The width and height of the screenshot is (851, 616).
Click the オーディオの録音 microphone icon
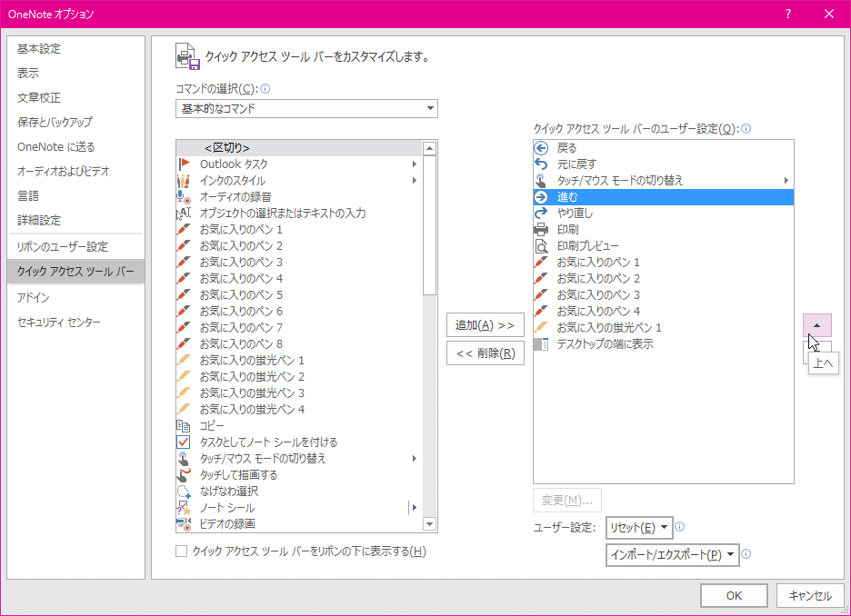tap(185, 197)
